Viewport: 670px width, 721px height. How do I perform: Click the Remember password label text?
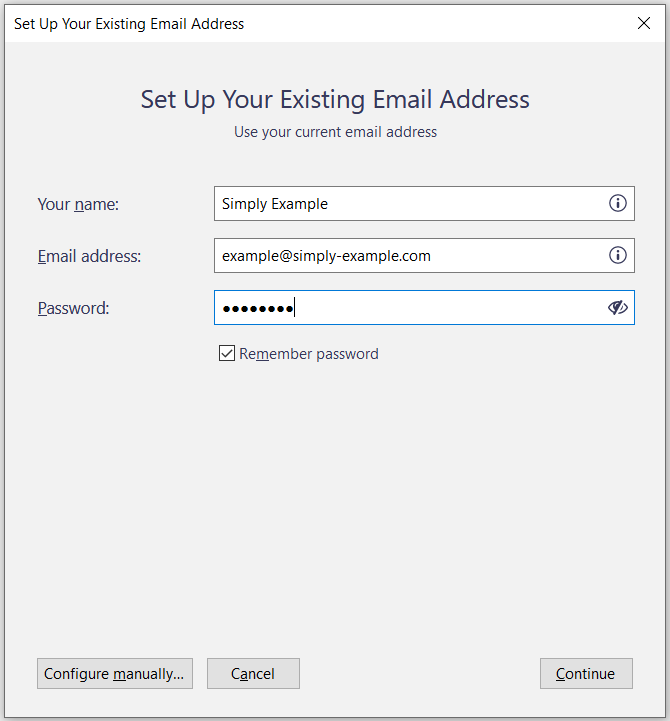click(309, 354)
